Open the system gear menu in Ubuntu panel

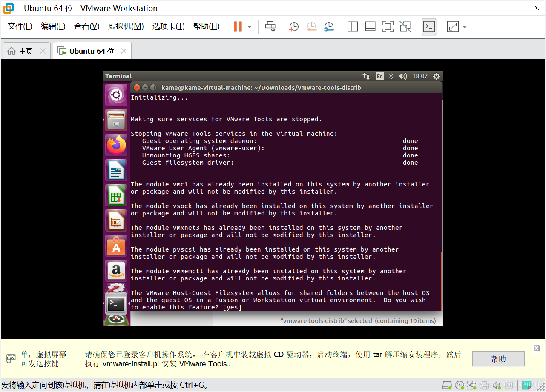pyautogui.click(x=436, y=76)
